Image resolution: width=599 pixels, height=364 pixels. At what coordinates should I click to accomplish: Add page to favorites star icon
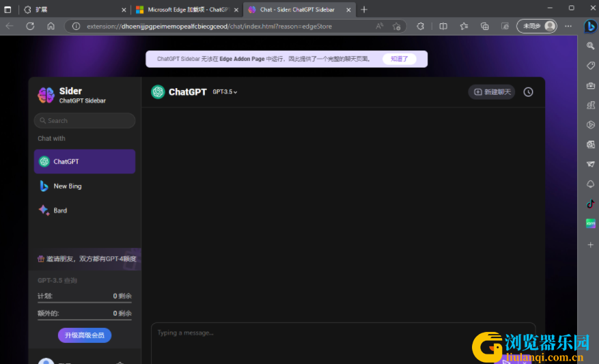[396, 27]
